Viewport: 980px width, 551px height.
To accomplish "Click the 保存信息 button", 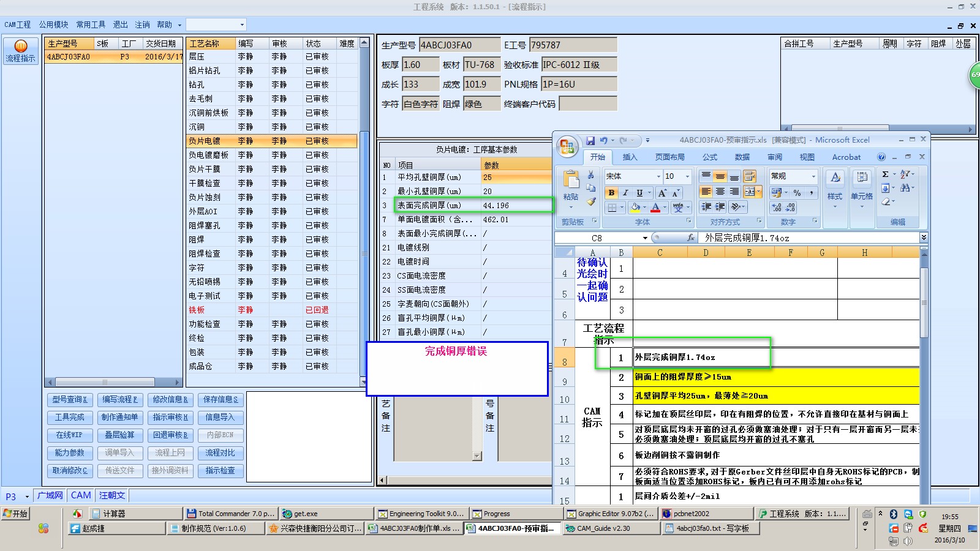I will [x=221, y=400].
